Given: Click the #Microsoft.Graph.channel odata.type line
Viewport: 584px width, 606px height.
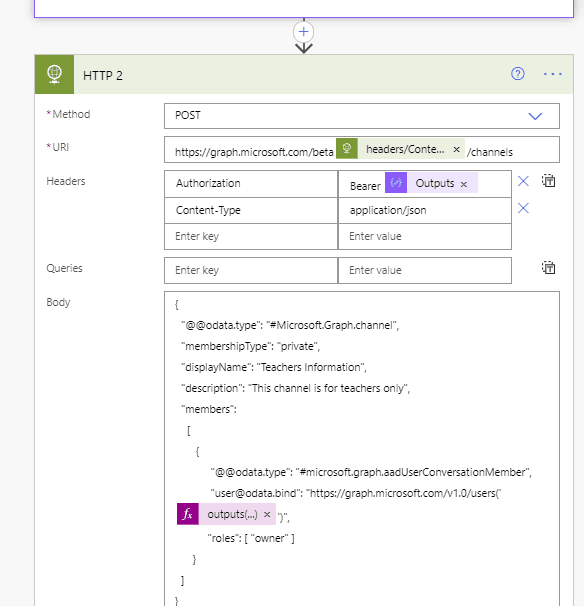Looking at the screenshot, I should [x=290, y=325].
